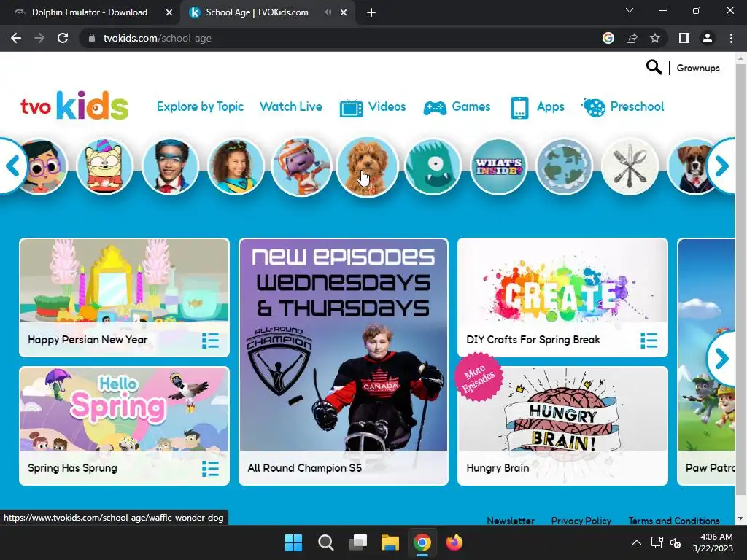Open Watch Live menu item
Screen dimensions: 747x560
pos(290,106)
